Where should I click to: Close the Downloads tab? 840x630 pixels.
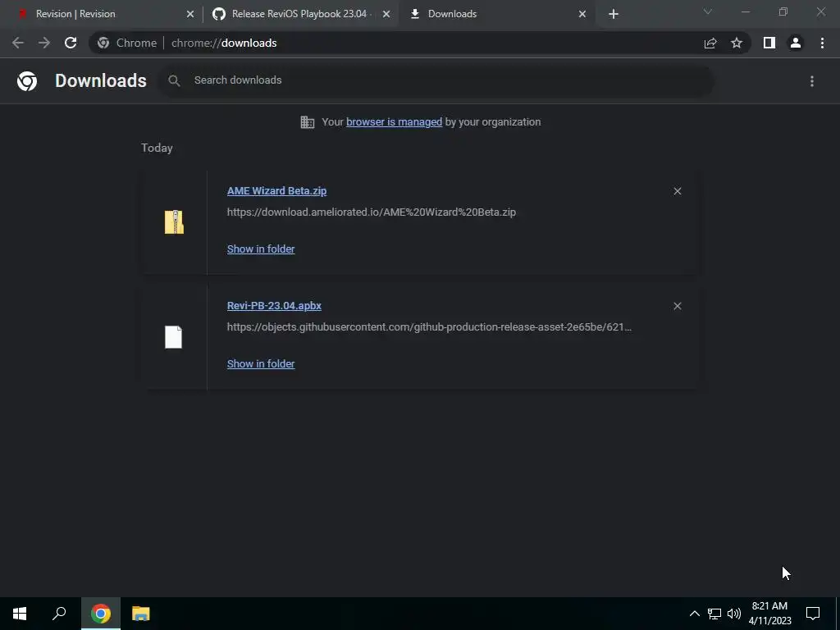582,14
